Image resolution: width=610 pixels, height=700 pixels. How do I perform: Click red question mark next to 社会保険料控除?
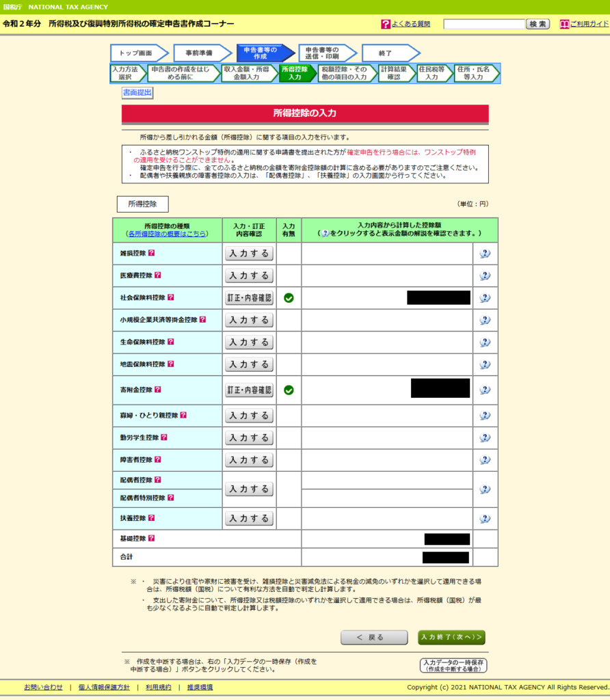(x=170, y=297)
